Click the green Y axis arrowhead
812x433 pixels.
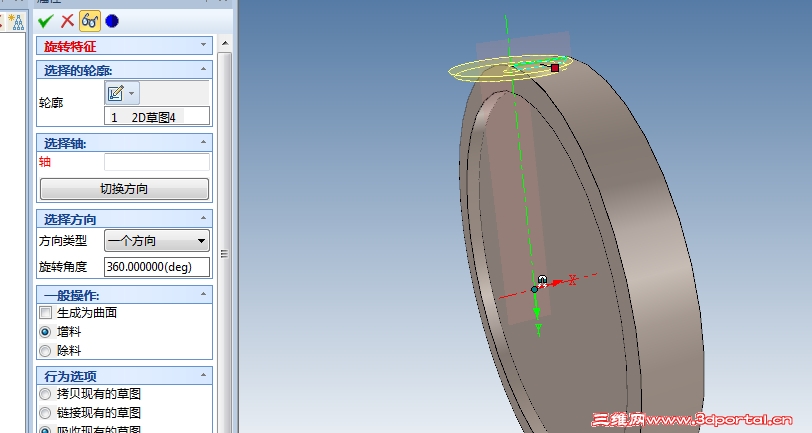tap(536, 313)
